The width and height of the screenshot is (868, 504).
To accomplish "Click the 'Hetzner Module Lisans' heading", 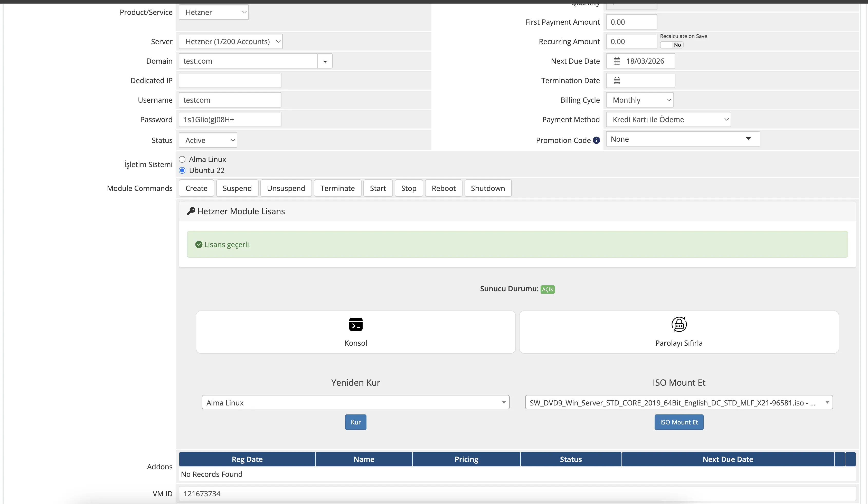I will pos(241,211).
